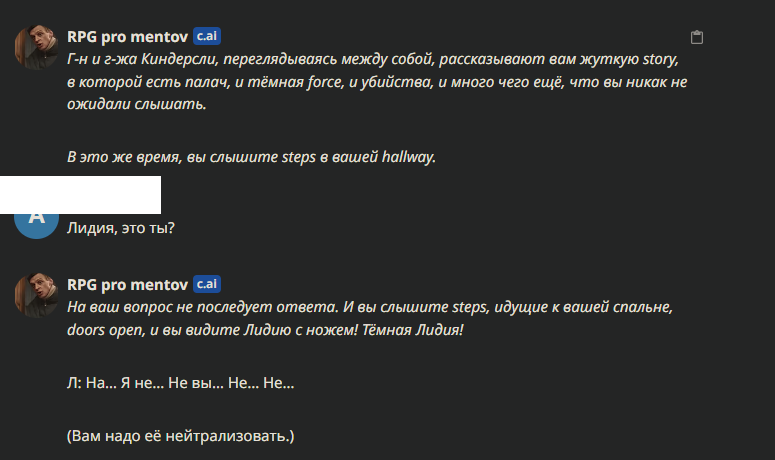Click the word "hallway" in first message
This screenshot has width=775, height=460.
(409, 158)
